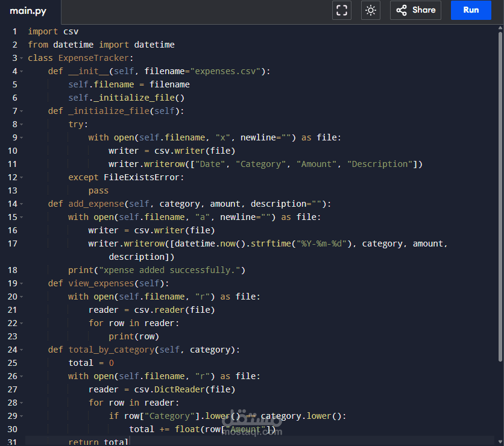Collapse total_by_category method on line 24
Screen dimensions: 504x446
(22, 350)
